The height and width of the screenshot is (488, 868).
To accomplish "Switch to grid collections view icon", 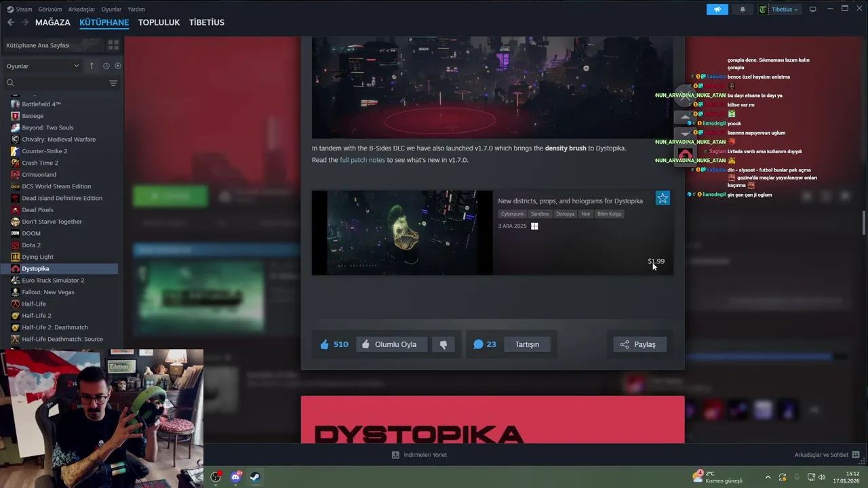I will pyautogui.click(x=113, y=45).
